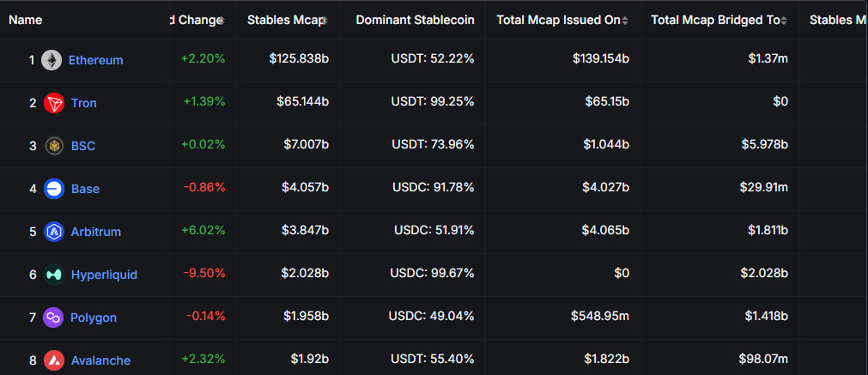Viewport: 868px width, 375px height.
Task: Click the Polygon chain logo icon
Action: pos(54,318)
